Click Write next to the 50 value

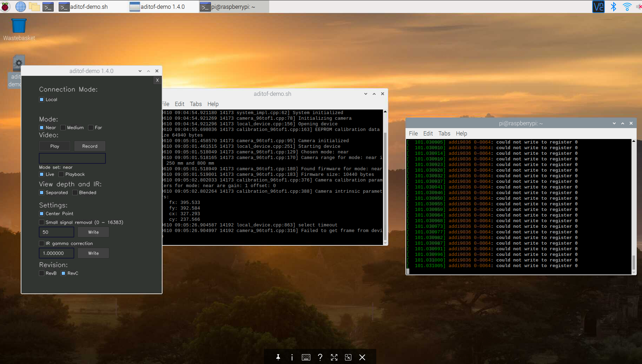(93, 232)
